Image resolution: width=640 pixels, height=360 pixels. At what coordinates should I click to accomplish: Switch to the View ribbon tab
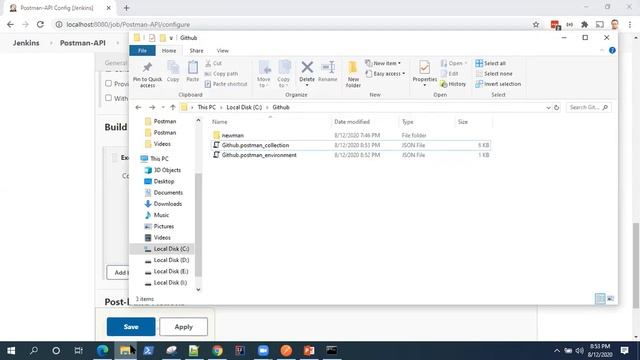coord(222,51)
